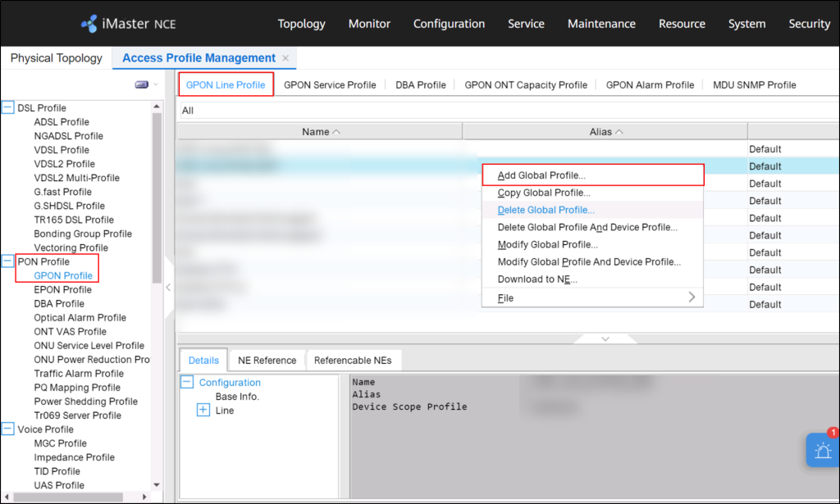Expand the Line node in the Details panel
This screenshot has height=504, width=840.
click(203, 410)
